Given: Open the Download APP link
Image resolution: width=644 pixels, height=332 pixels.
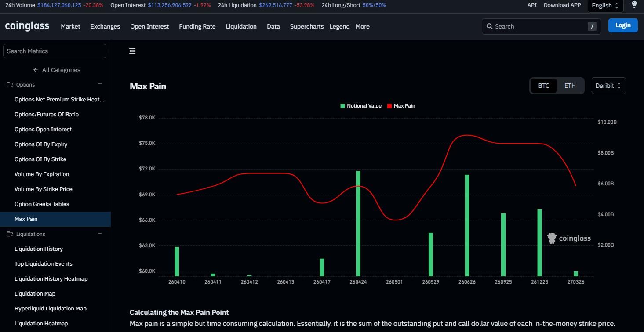Looking at the screenshot, I should (x=562, y=5).
